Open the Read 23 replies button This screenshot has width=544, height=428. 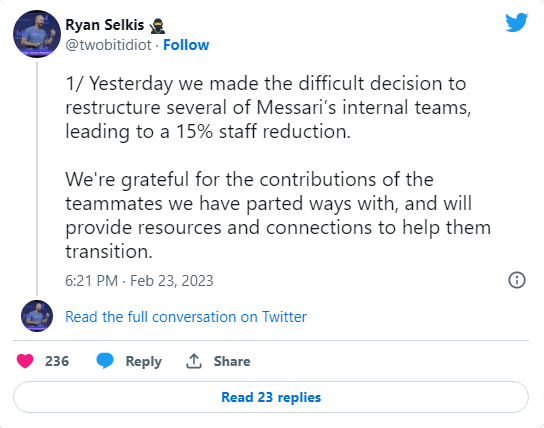271,397
